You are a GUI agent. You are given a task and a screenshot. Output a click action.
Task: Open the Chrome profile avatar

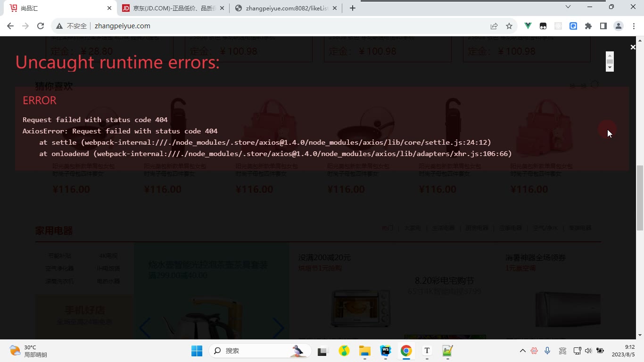pyautogui.click(x=619, y=26)
